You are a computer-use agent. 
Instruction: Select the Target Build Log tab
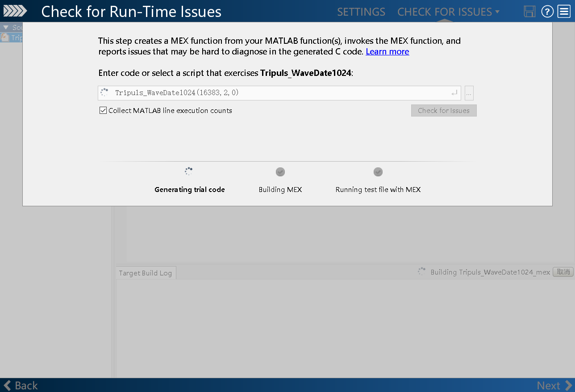[x=146, y=273]
